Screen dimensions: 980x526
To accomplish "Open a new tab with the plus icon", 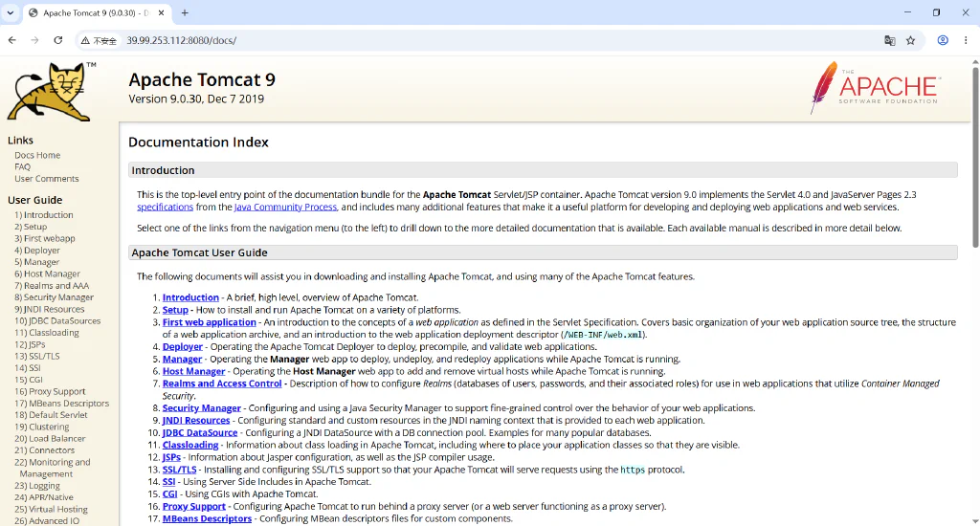I will click(185, 12).
